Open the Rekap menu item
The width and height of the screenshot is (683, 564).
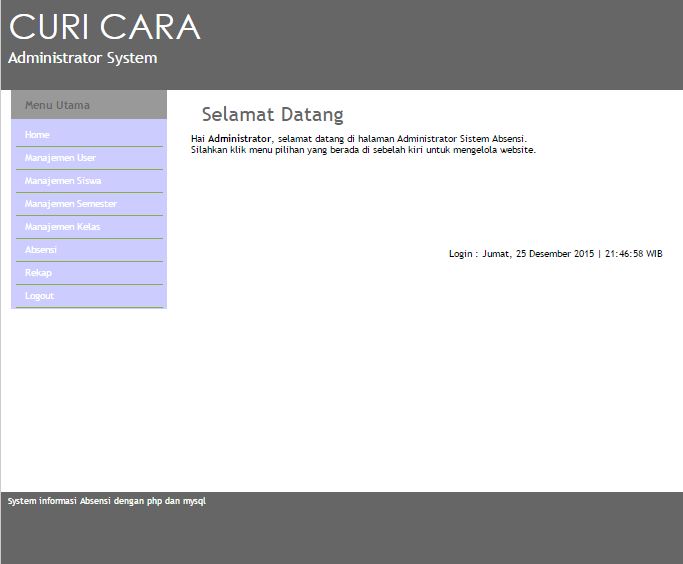tap(38, 273)
